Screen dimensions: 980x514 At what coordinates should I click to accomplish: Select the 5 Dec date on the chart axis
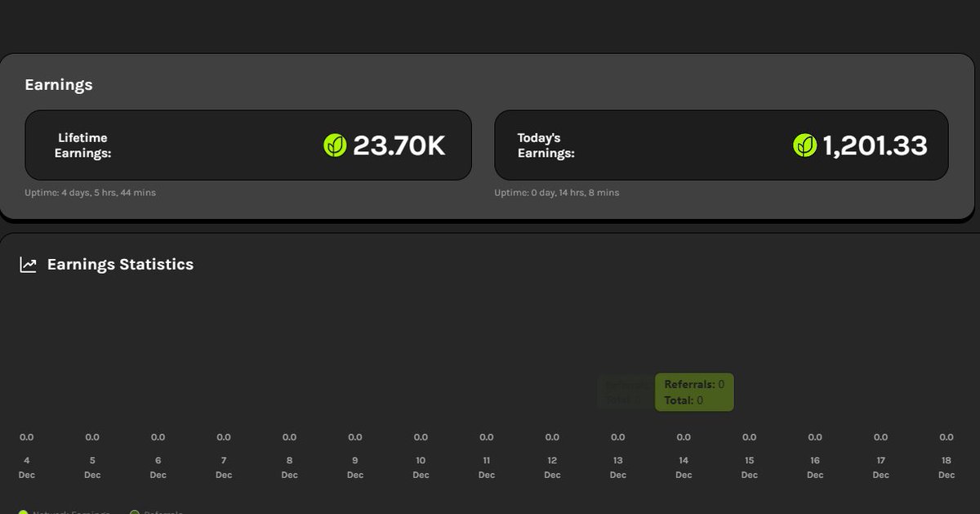pyautogui.click(x=92, y=467)
